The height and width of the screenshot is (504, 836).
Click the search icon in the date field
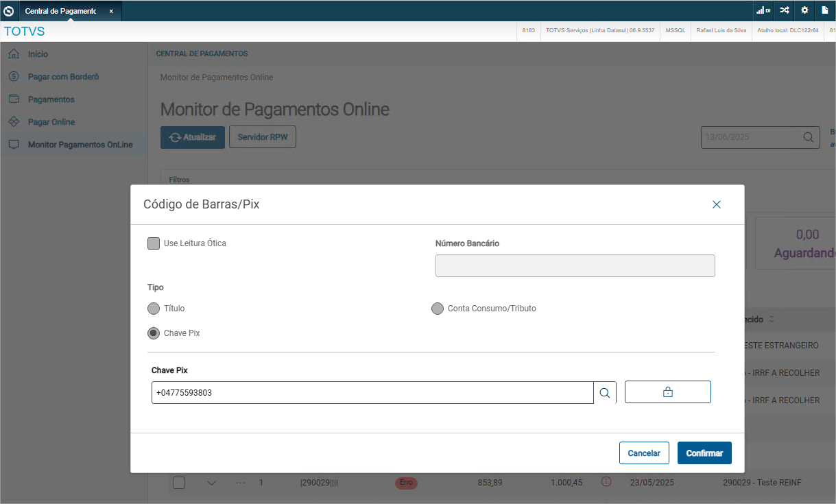click(809, 137)
